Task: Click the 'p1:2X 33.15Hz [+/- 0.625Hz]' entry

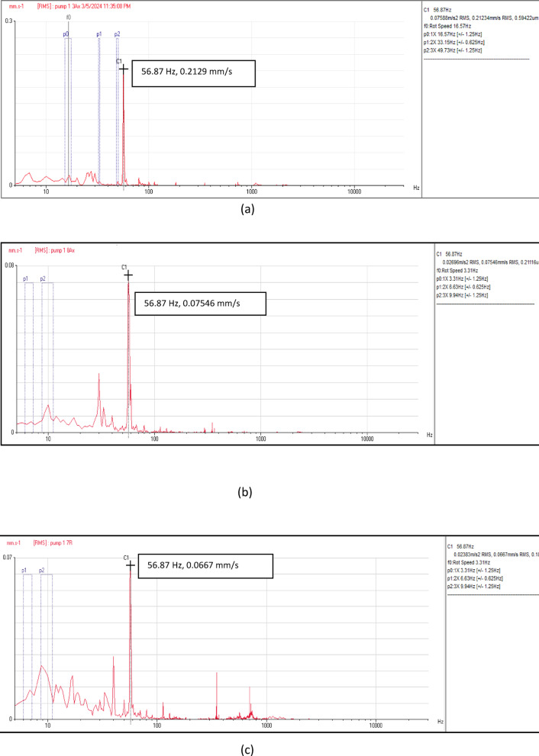Action: pyautogui.click(x=454, y=43)
